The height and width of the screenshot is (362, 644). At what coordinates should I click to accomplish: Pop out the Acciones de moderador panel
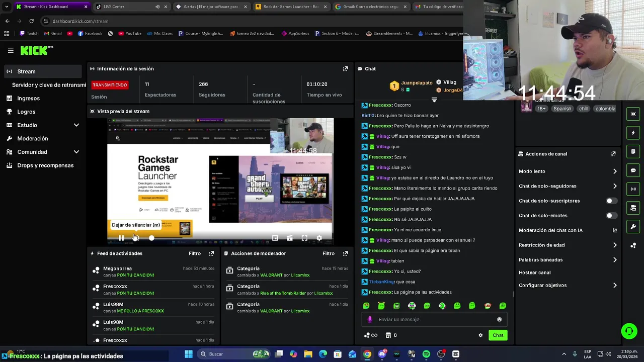pos(345,253)
